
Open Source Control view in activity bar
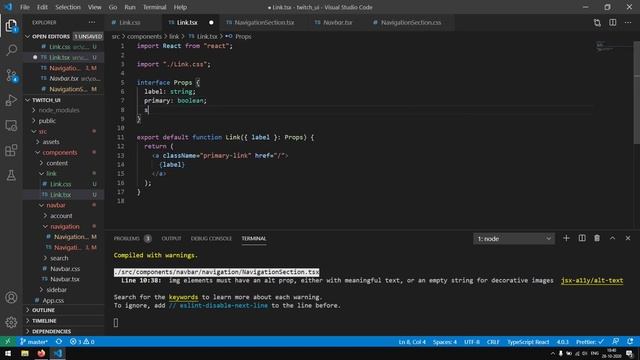[x=11, y=76]
